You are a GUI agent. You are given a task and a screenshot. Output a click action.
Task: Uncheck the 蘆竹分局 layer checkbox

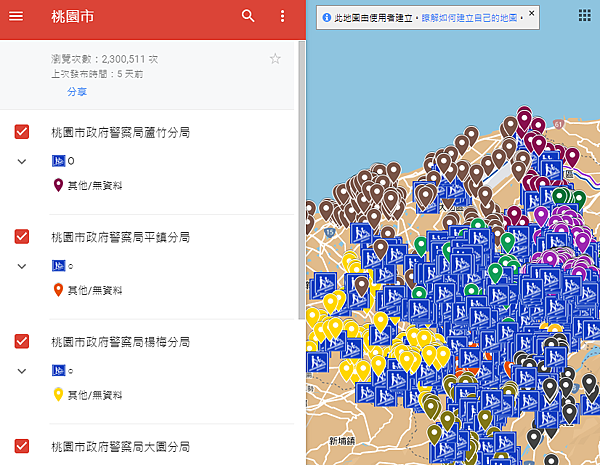tap(22, 132)
